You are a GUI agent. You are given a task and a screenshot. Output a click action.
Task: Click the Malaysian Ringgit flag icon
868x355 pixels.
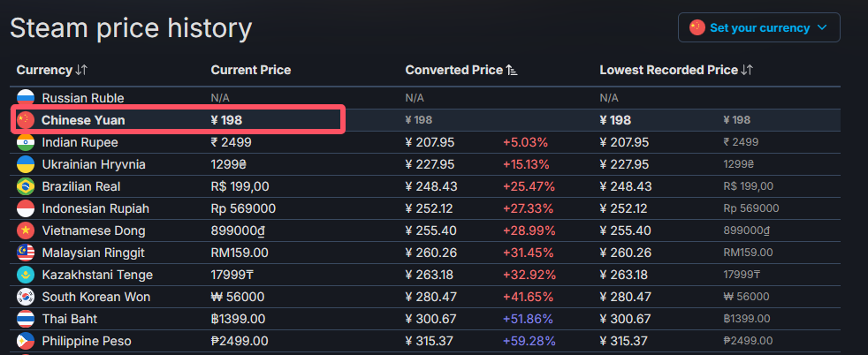point(25,253)
